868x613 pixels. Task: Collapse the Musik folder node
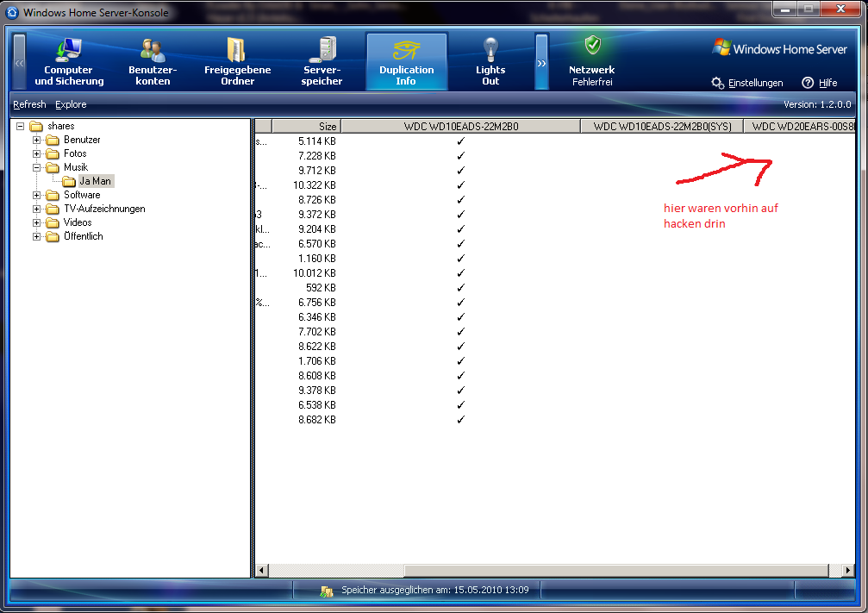coord(36,168)
